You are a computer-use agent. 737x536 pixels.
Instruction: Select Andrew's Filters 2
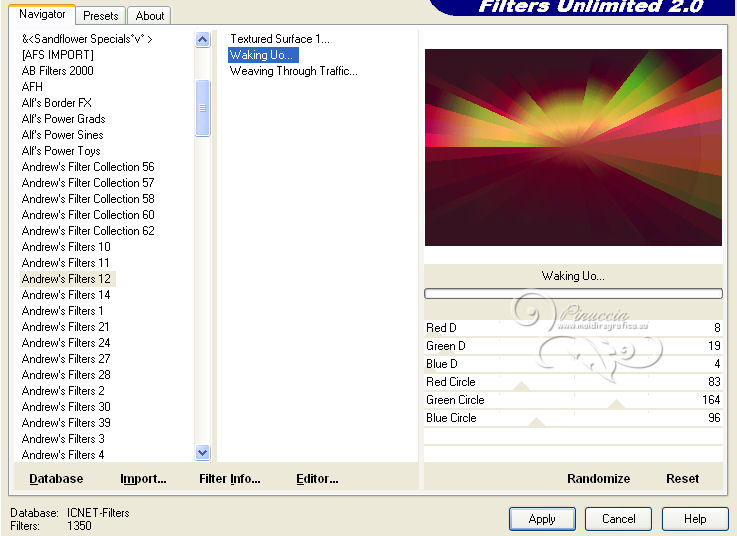pyautogui.click(x=63, y=391)
